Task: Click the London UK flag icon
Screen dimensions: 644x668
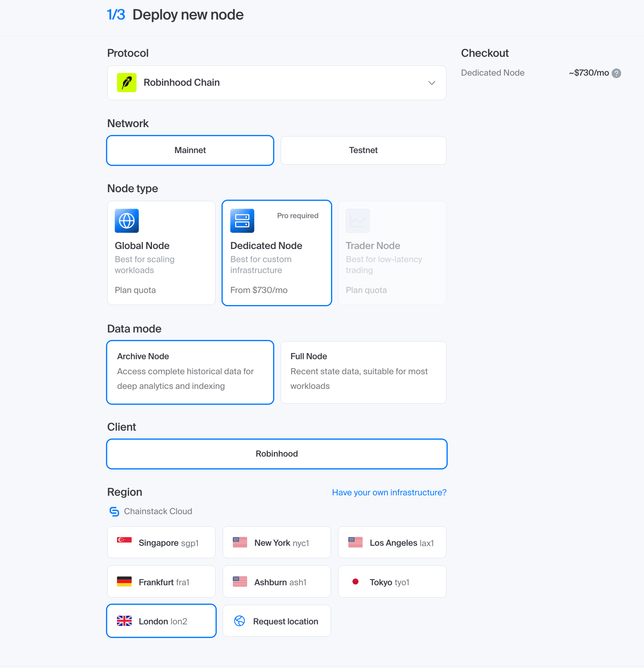Action: tap(124, 621)
